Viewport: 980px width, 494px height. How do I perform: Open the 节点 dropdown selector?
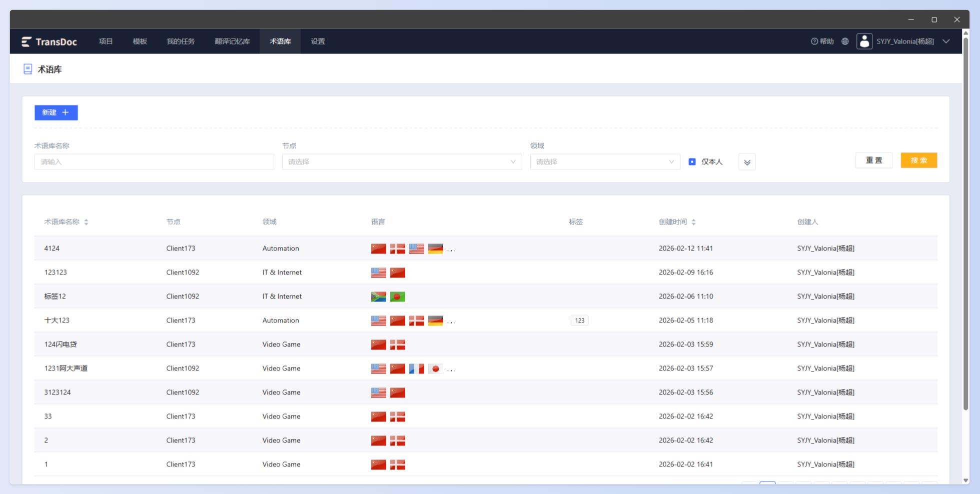coord(402,161)
